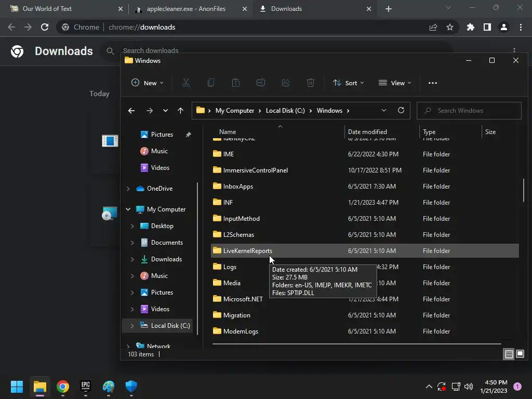This screenshot has width=532, height=399.
Task: Switch to details view layout icon
Action: pos(509,354)
